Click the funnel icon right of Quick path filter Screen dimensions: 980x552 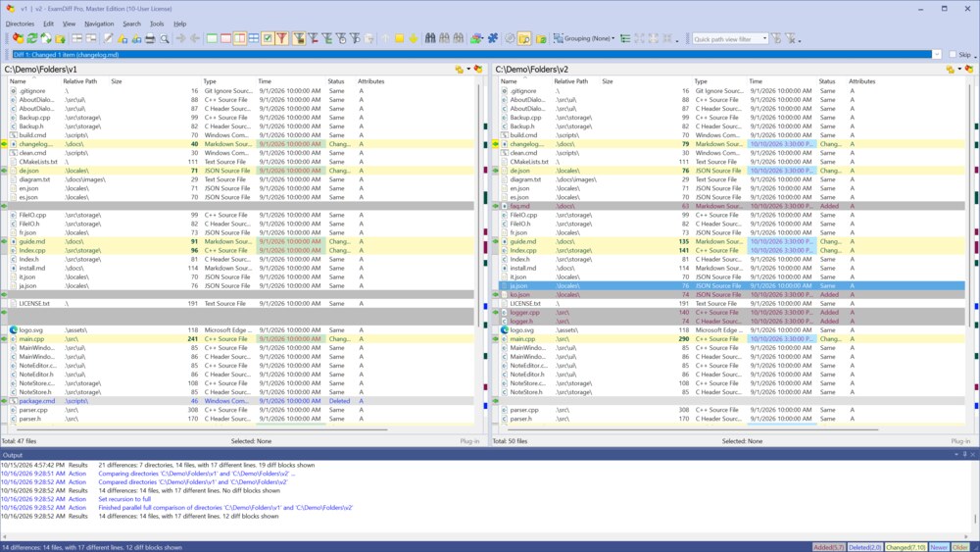(x=775, y=39)
